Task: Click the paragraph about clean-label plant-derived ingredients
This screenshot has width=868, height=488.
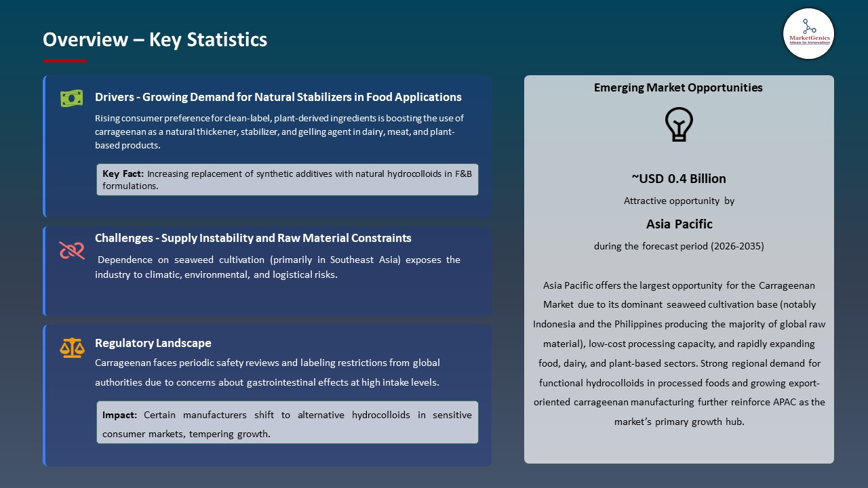Action: (279, 131)
